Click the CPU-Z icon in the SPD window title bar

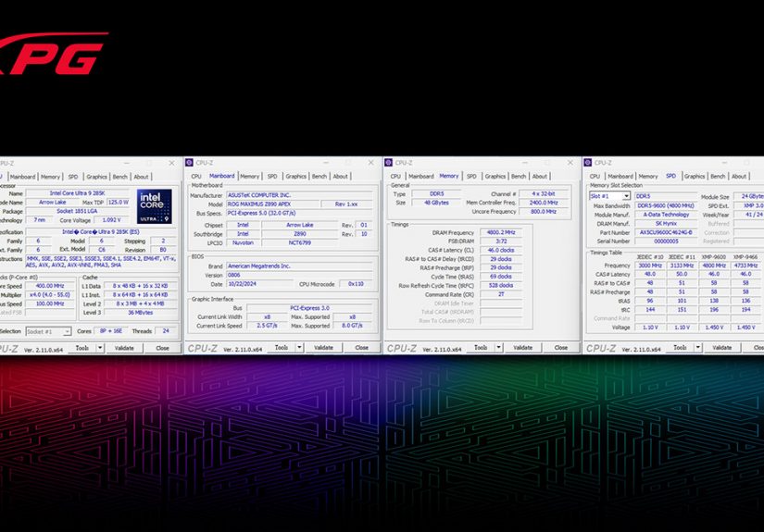point(588,163)
